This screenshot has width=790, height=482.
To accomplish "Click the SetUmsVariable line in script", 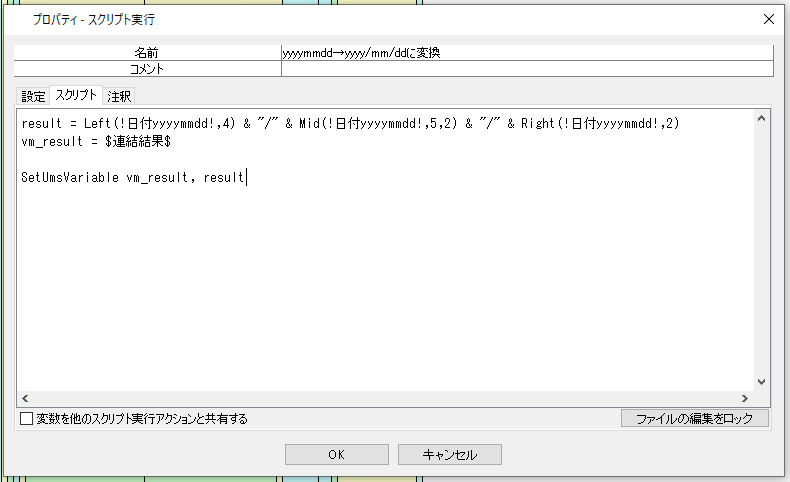I will (x=130, y=178).
